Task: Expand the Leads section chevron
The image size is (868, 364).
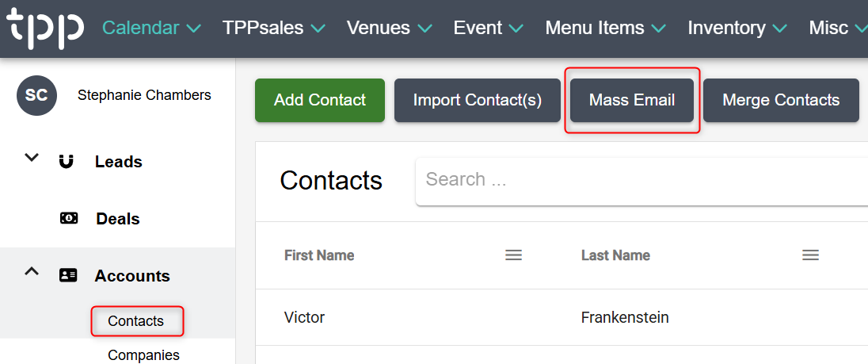Action: 32,158
